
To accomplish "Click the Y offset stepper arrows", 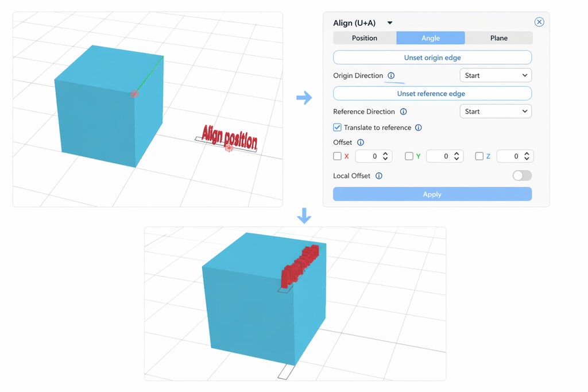I will [x=457, y=156].
